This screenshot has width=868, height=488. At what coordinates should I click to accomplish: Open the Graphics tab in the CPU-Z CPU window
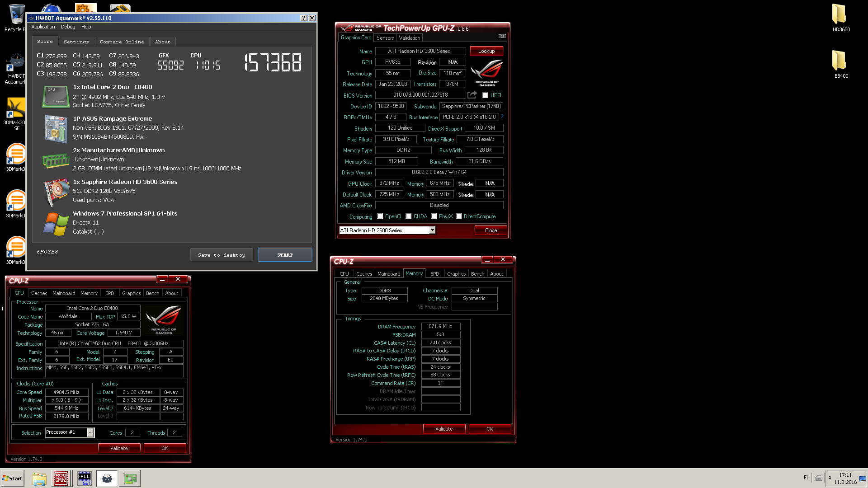point(132,293)
